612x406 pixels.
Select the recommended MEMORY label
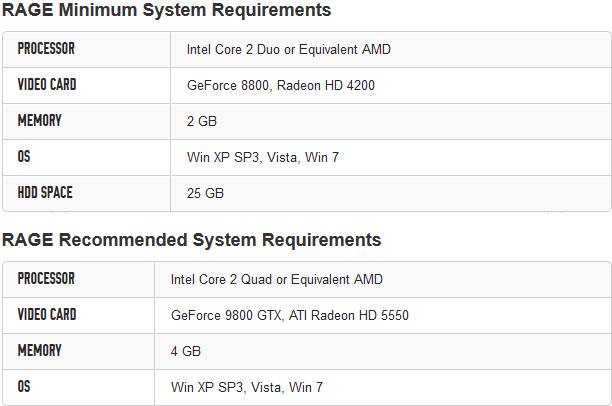coord(39,351)
